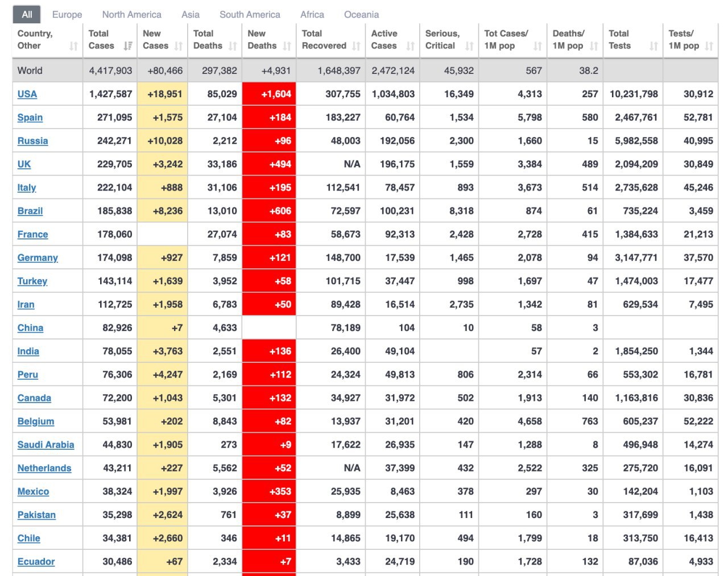The height and width of the screenshot is (576, 728).
Task: Click China new cases +7
Action: point(163,328)
